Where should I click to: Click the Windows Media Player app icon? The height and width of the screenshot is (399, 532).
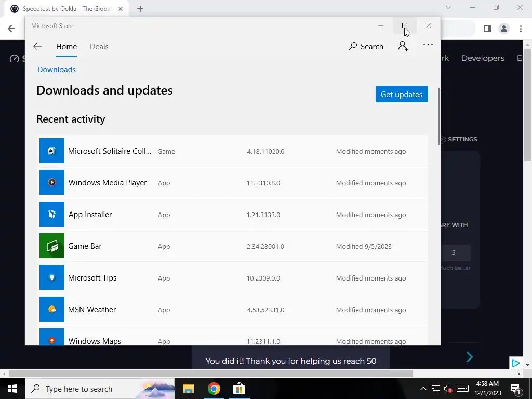[52, 182]
